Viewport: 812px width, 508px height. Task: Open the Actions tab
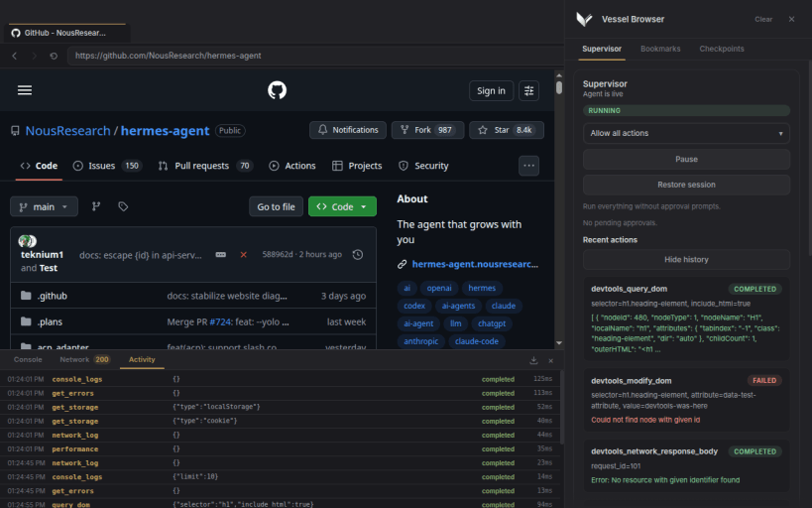(x=292, y=166)
